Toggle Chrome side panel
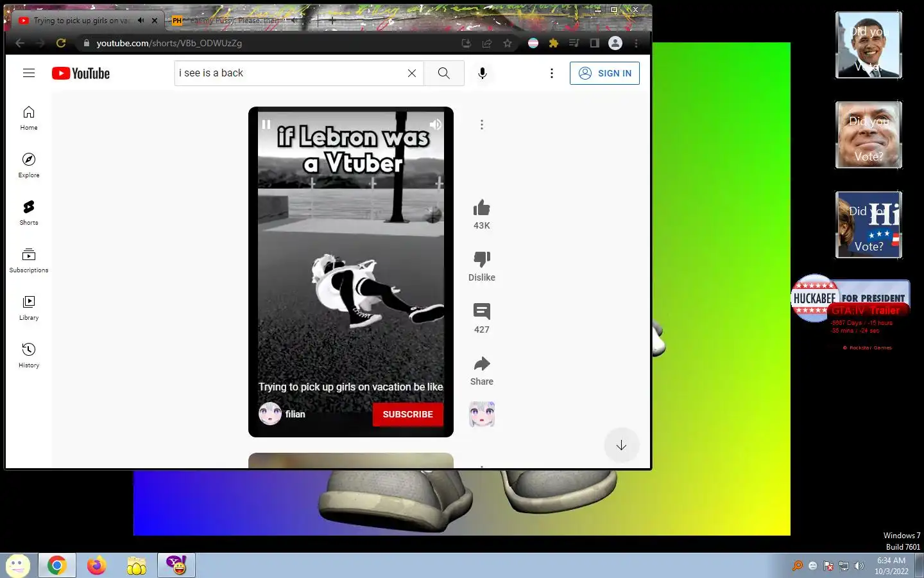The width and height of the screenshot is (924, 578). (595, 43)
